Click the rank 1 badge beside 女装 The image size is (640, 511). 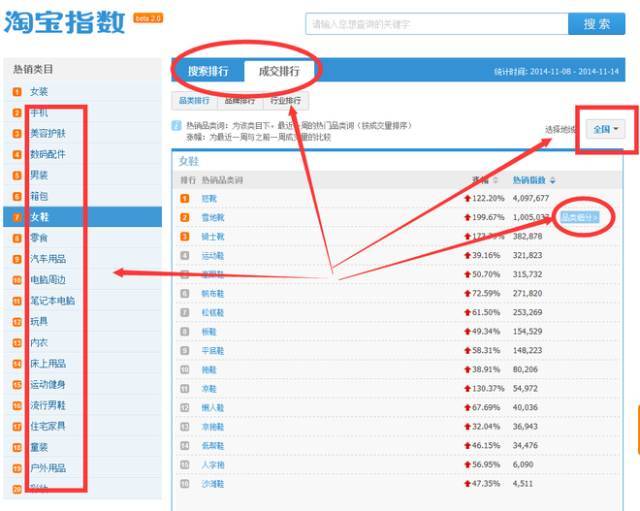17,92
